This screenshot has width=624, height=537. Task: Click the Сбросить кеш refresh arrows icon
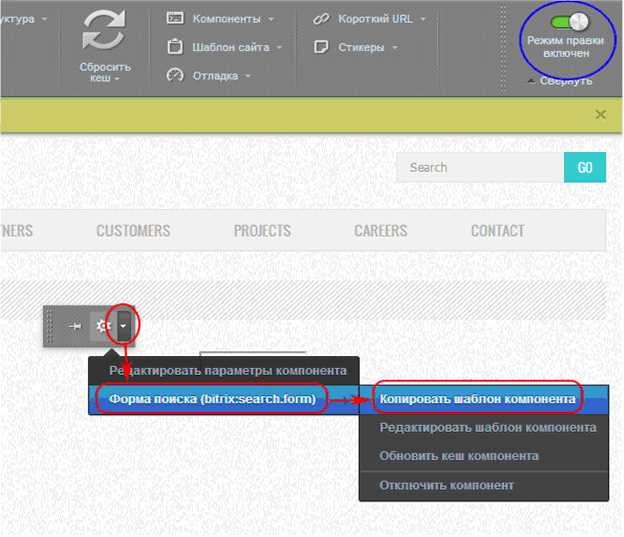coord(104,30)
